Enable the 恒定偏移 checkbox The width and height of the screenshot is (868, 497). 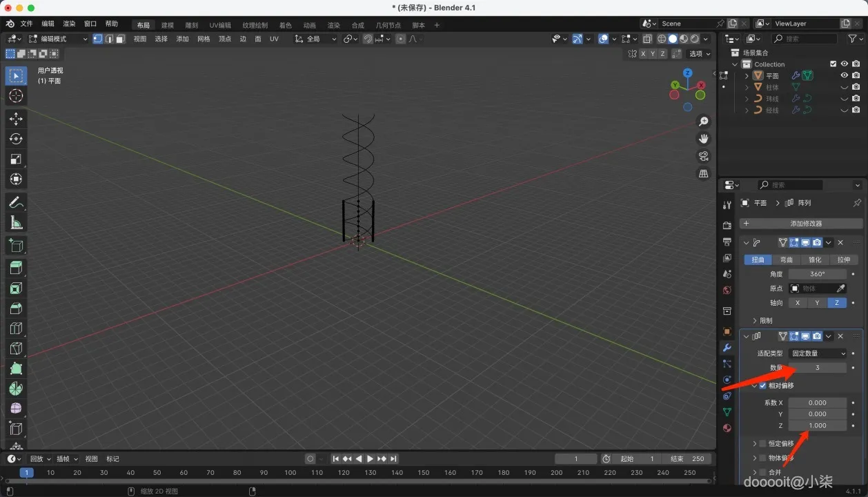pos(762,443)
